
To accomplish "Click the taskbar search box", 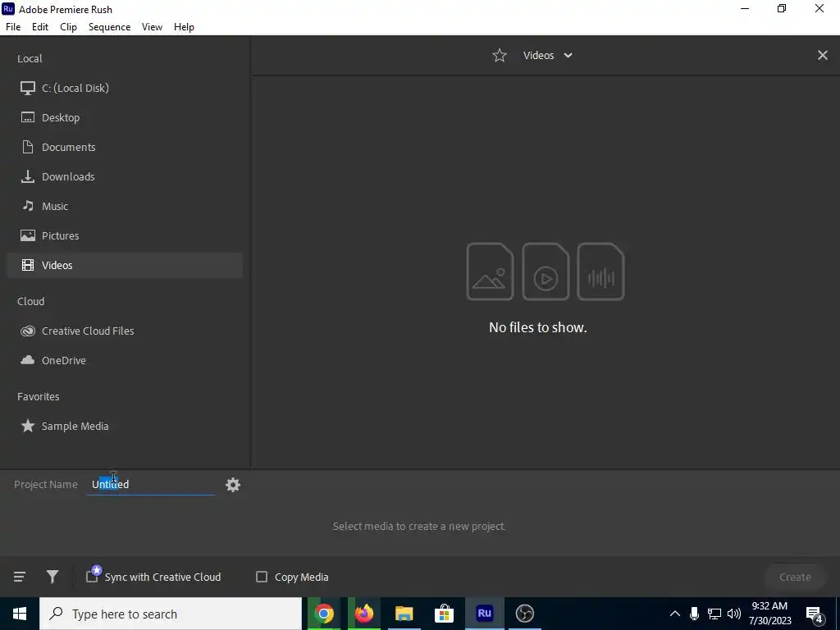I will click(x=171, y=614).
